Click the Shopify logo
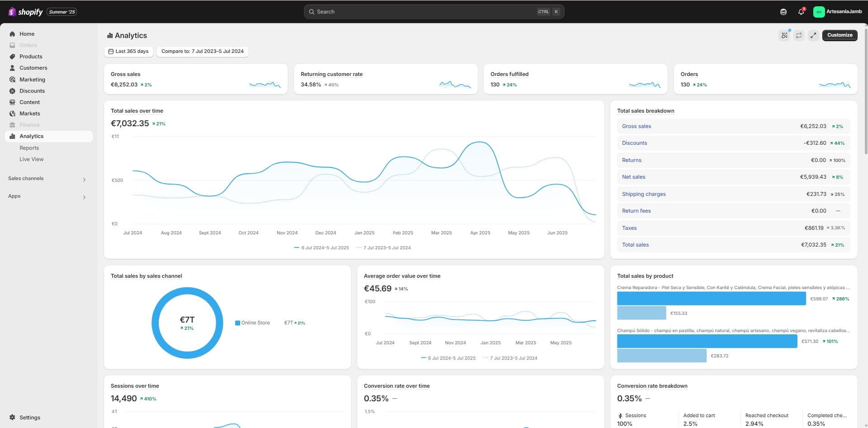Screen dimensions: 868x428 point(25,12)
